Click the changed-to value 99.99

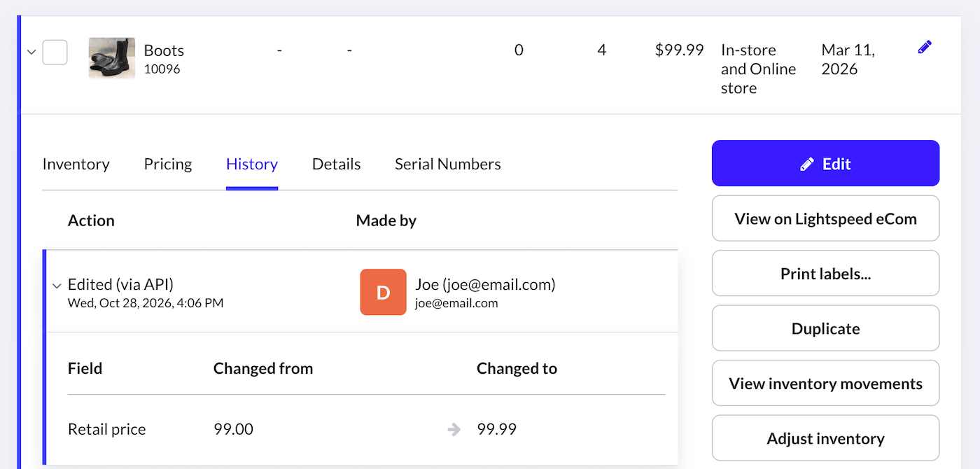click(x=496, y=429)
